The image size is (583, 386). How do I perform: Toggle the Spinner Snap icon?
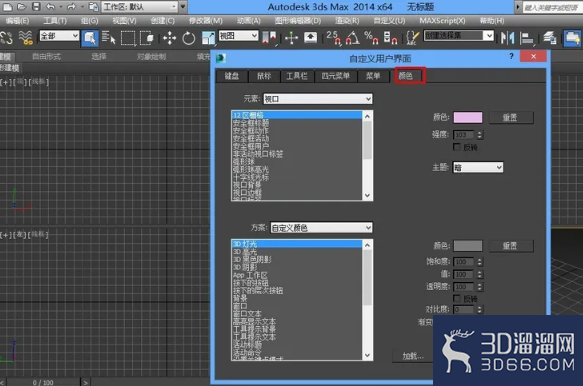(390, 38)
